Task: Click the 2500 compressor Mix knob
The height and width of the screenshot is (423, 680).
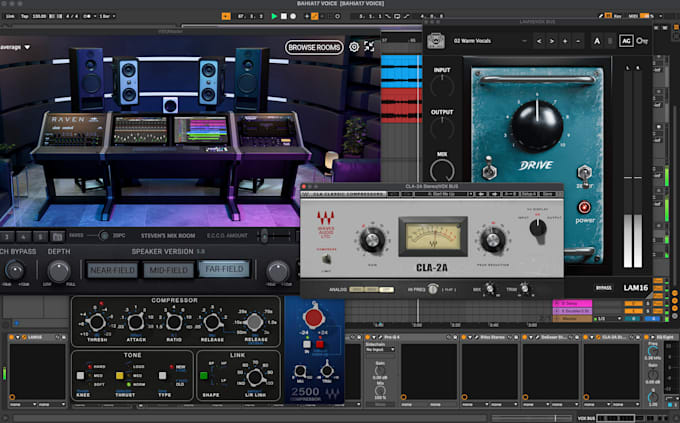Action: pyautogui.click(x=300, y=371)
